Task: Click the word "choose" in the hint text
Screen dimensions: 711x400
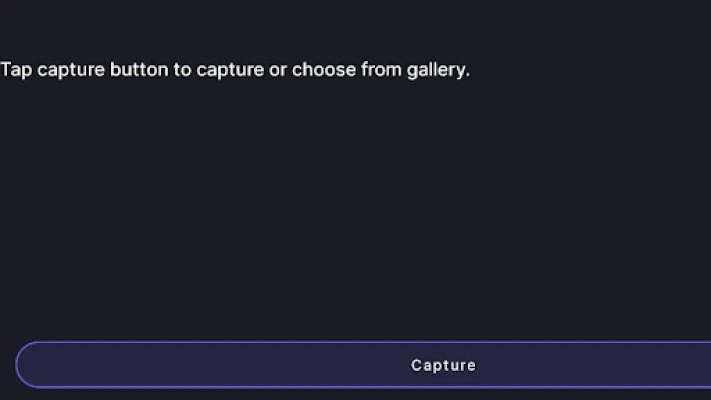Action: (322, 70)
